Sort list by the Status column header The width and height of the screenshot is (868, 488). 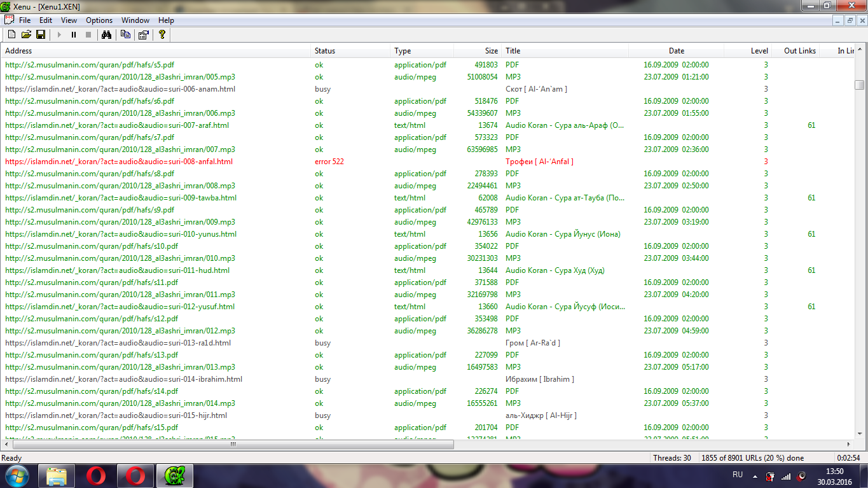324,51
